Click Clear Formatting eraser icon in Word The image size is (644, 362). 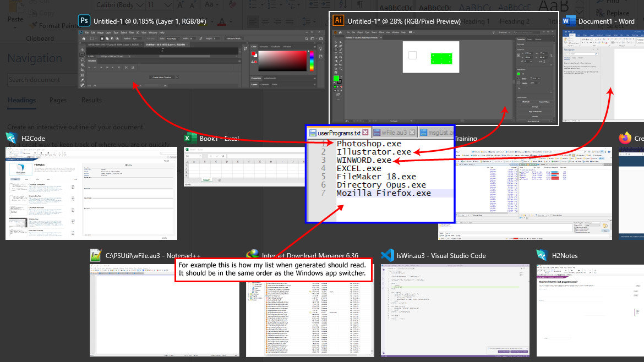tap(233, 4)
